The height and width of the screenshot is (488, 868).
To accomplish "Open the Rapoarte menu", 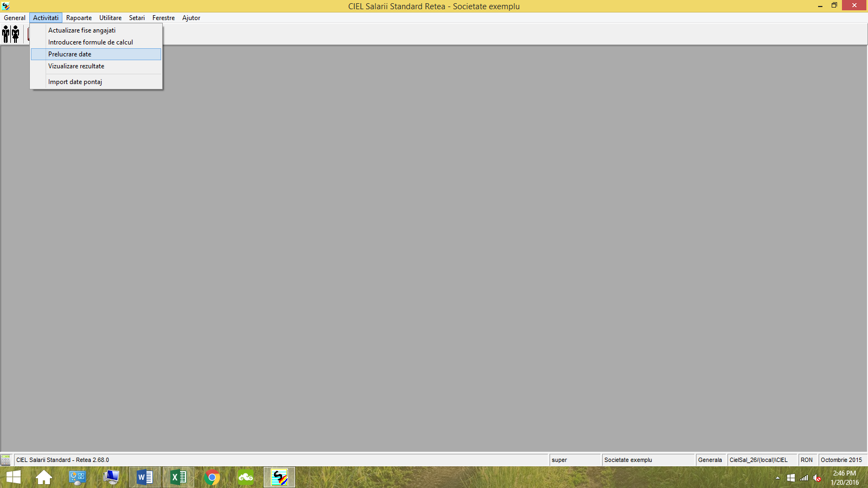I will 79,18.
